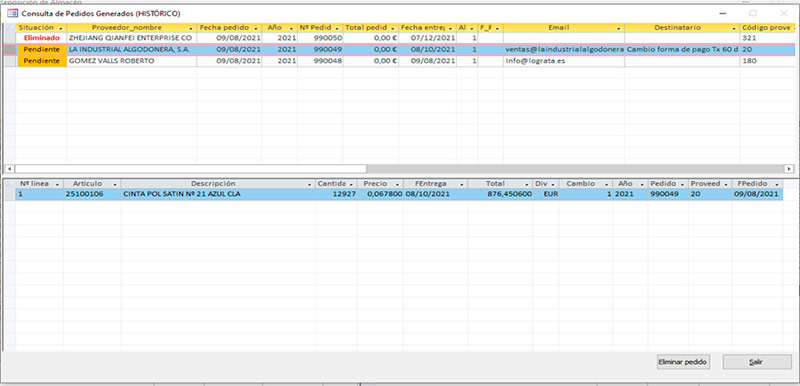Open the Cambio column filter dropdown
Viewport: 800px width, 386px height.
[607, 184]
